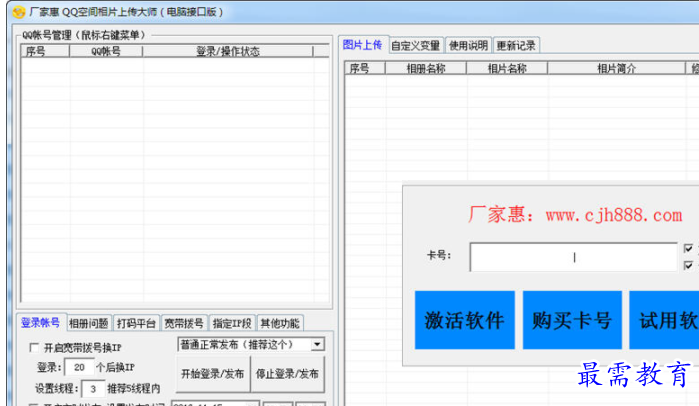Image resolution: width=699 pixels, height=406 pixels.
Task: Enable 开启宽带拨号换IP checkbox
Action: [34, 347]
